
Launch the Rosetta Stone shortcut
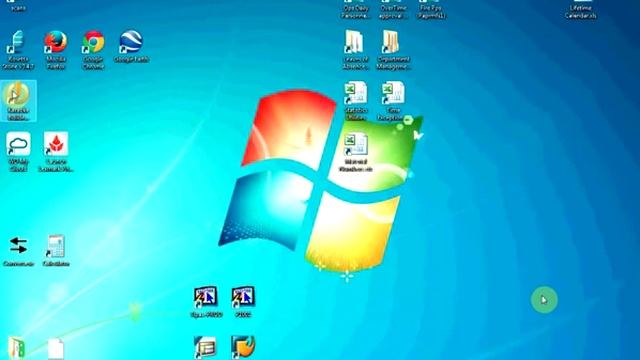click(18, 49)
